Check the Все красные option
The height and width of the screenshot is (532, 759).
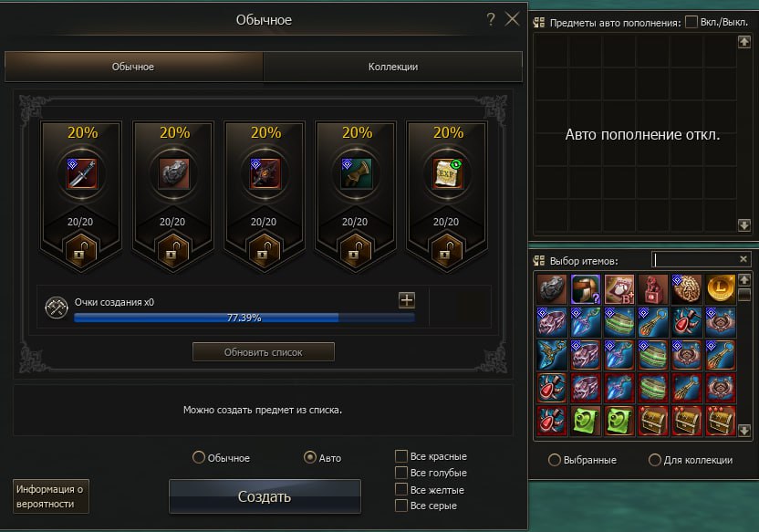click(x=401, y=456)
